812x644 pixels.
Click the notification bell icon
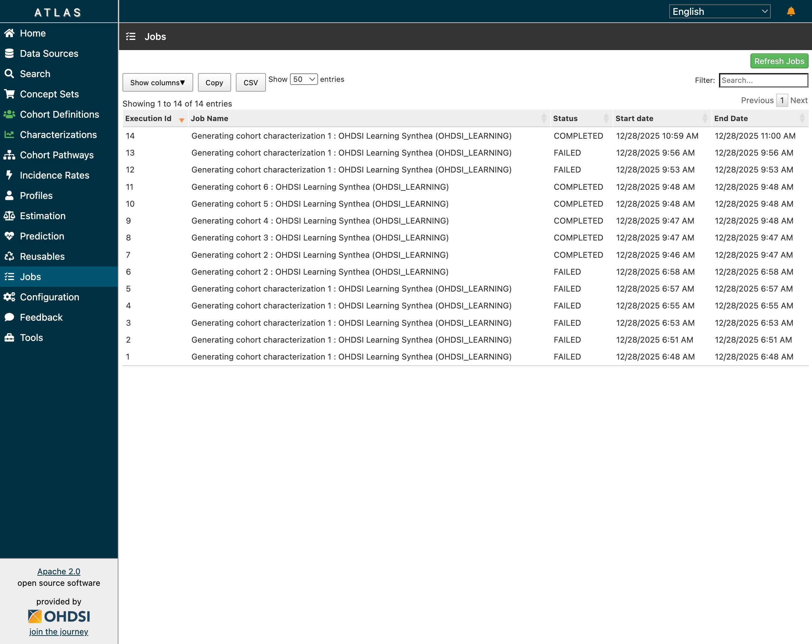tap(791, 11)
